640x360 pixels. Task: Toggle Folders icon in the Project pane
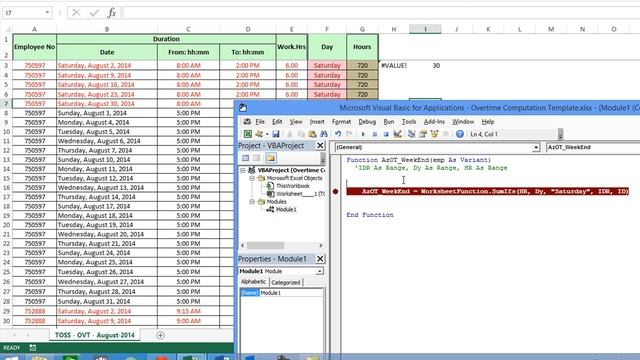tap(270, 158)
